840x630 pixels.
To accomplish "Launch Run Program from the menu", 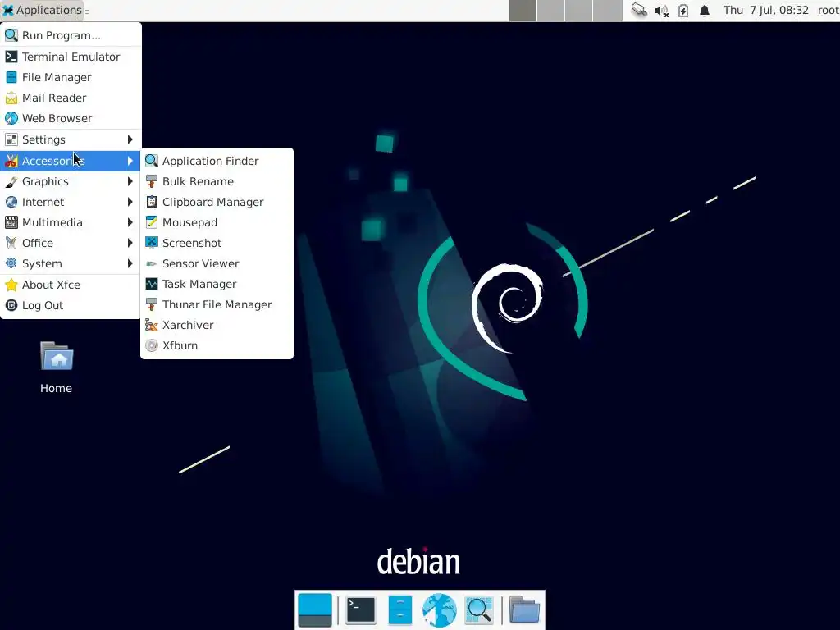I will tap(71, 35).
